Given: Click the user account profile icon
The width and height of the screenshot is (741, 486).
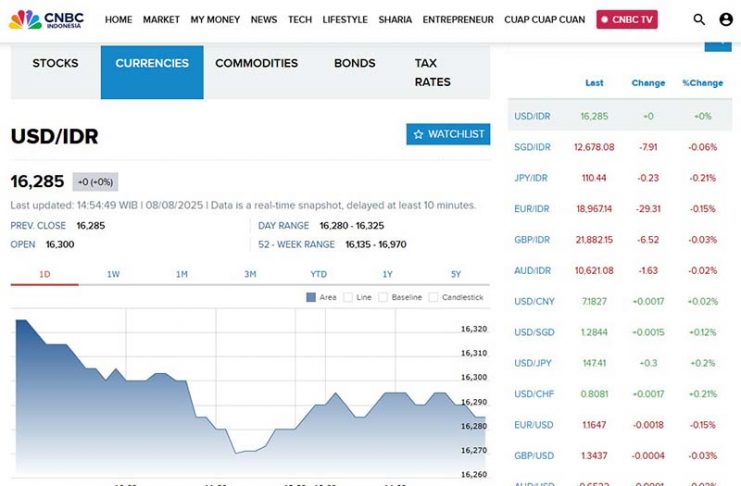Looking at the screenshot, I should pyautogui.click(x=726, y=19).
